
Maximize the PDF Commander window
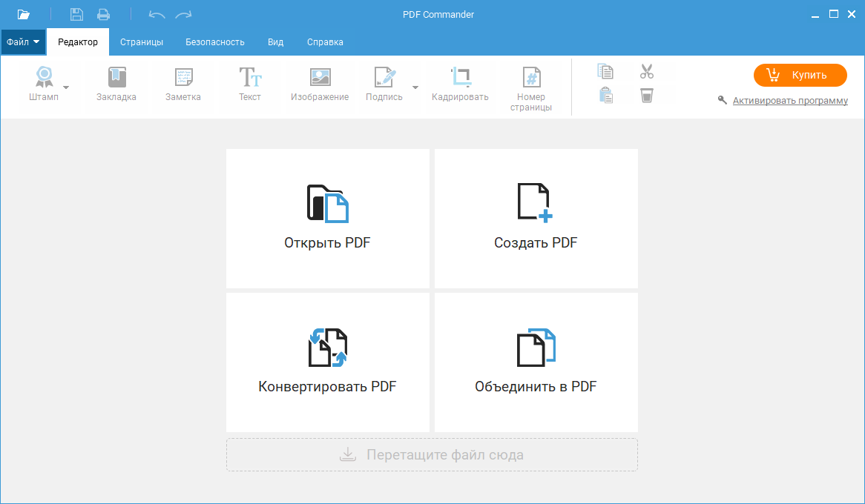point(834,14)
